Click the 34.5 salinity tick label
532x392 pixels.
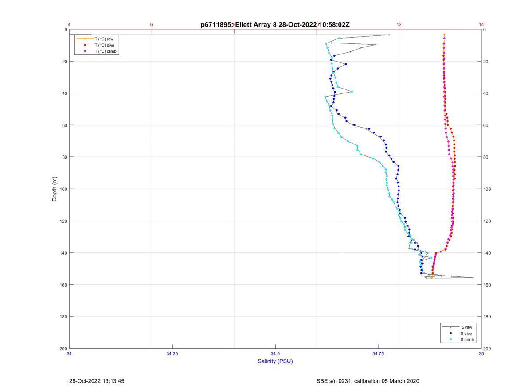(x=275, y=353)
